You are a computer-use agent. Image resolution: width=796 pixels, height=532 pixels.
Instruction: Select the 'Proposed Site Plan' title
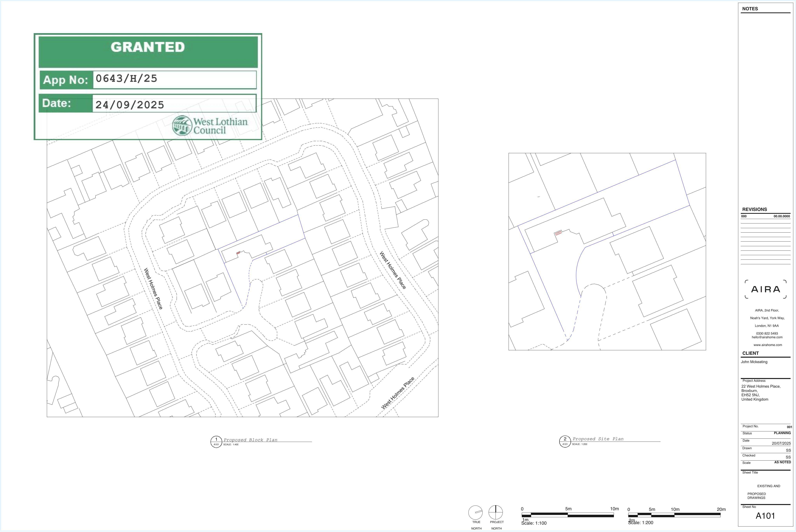pyautogui.click(x=598, y=439)
